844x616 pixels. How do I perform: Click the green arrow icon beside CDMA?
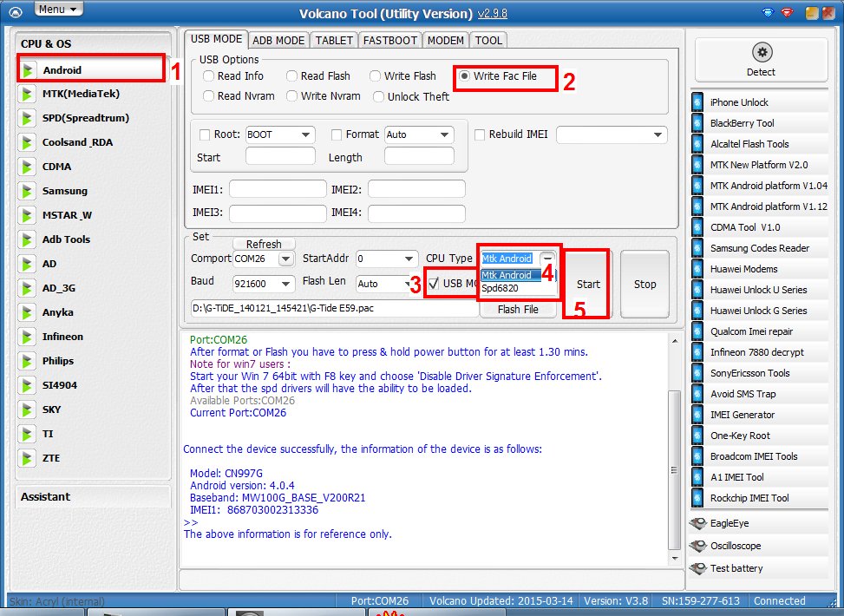click(26, 167)
